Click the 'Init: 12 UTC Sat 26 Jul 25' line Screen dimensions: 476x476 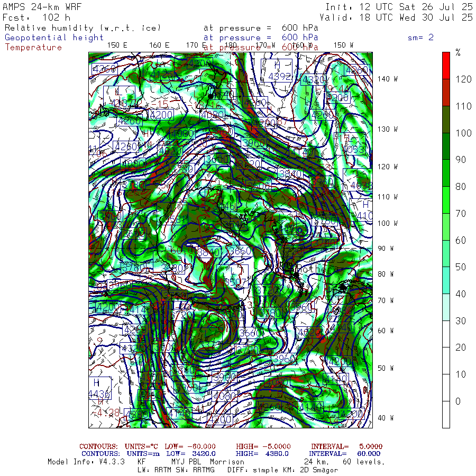point(399,7)
